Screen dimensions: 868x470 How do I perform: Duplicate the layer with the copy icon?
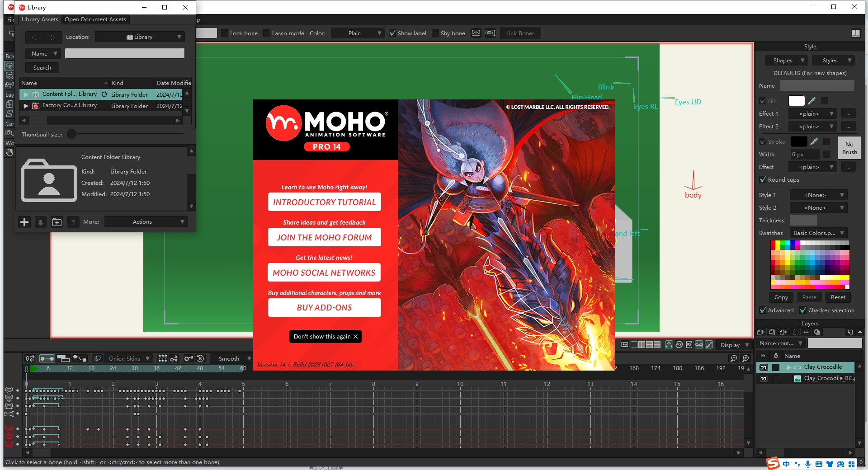click(x=772, y=332)
